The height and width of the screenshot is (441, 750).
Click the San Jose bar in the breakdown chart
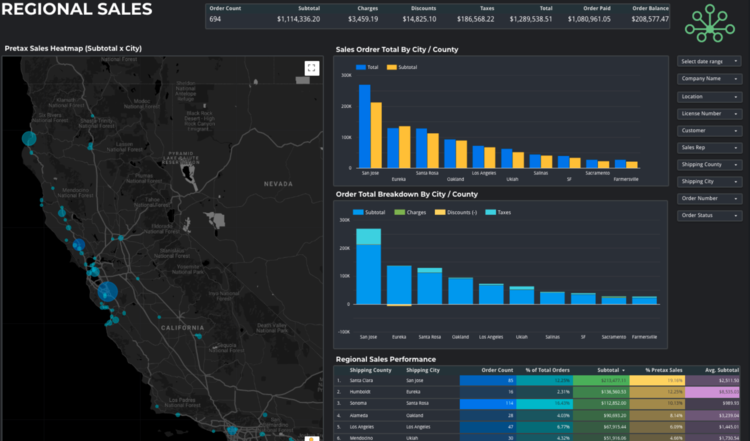(369, 272)
